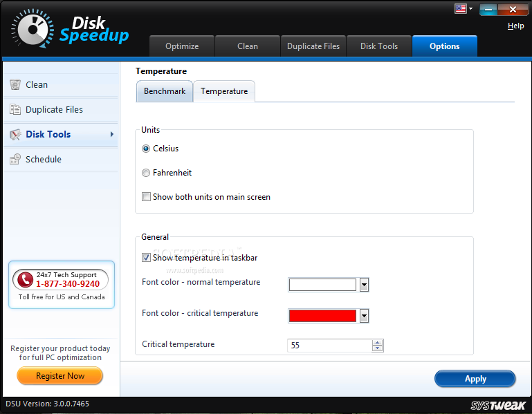Click the Disk Tools icon in sidebar

click(15, 134)
